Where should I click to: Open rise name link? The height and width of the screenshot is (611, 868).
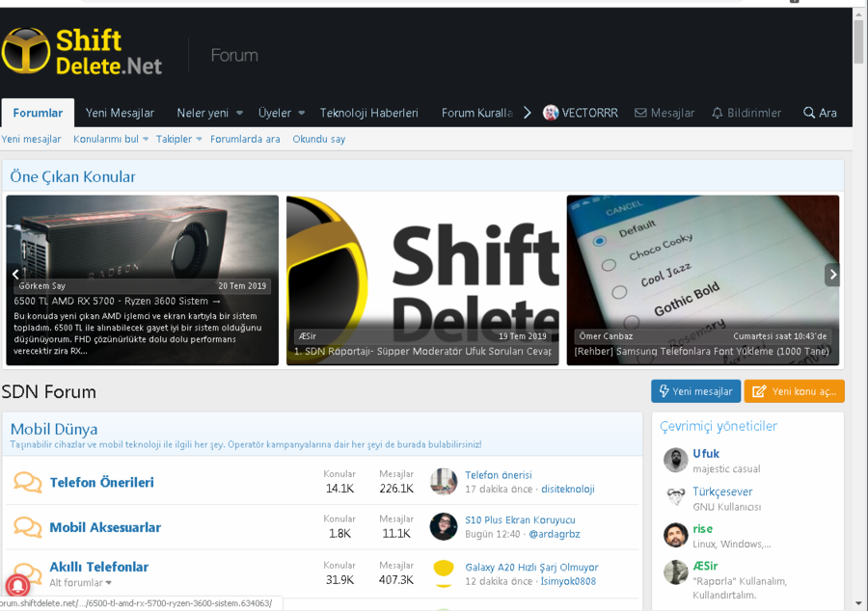tap(702, 529)
